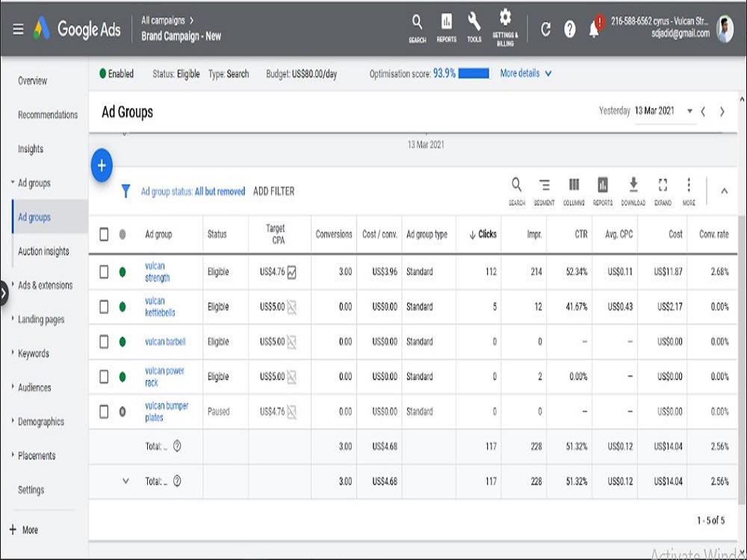Tick checkbox for vulcan kettlebells
747x560 pixels.
(x=104, y=307)
